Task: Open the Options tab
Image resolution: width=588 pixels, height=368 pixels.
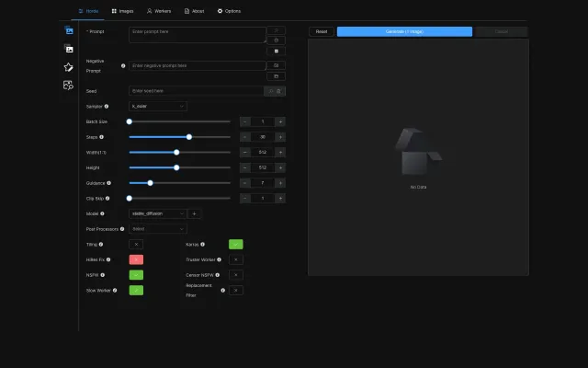Action: 229,11
